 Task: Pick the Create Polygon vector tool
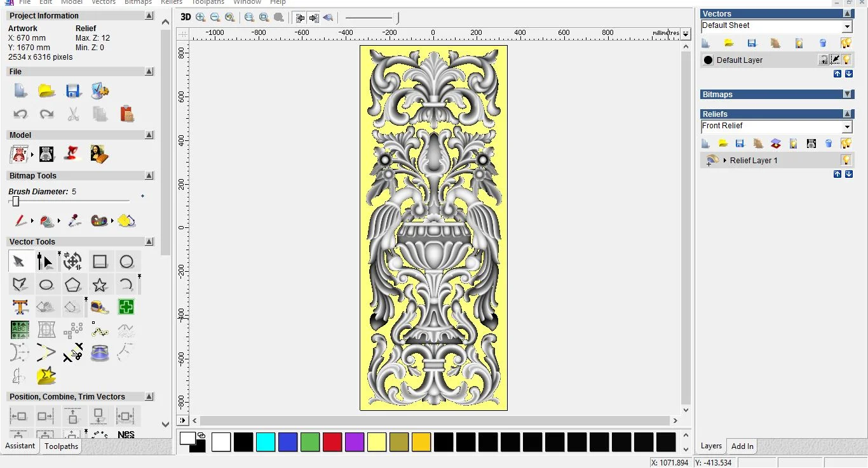(73, 284)
